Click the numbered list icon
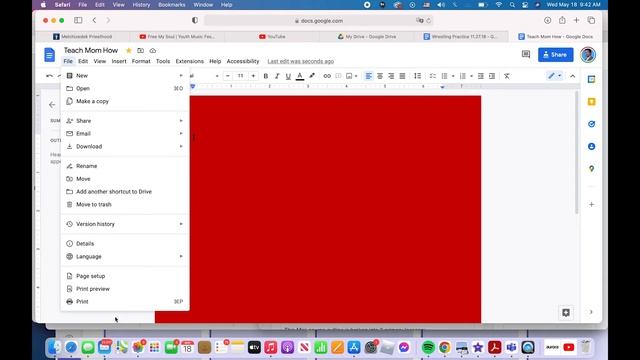Viewport: 640px width, 360px height. tap(462, 76)
